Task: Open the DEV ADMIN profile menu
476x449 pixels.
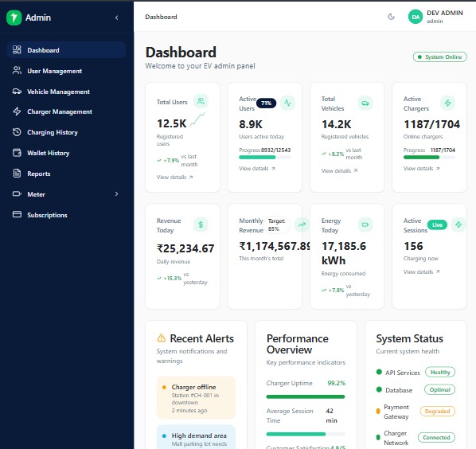Action: 436,17
